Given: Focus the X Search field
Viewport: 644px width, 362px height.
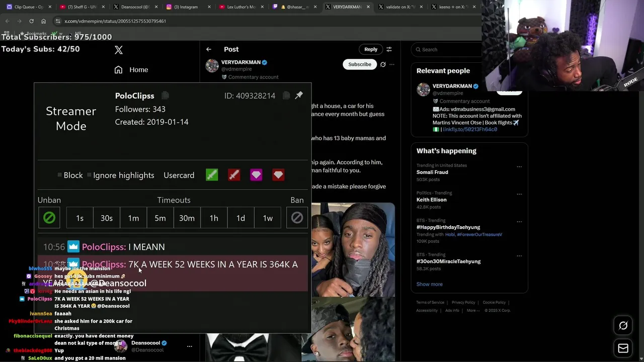Looking at the screenshot, I should coord(448,49).
